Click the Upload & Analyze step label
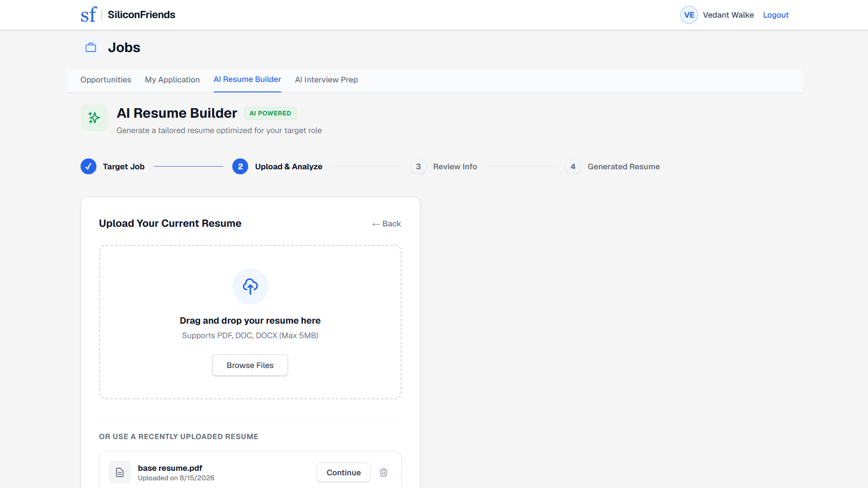The height and width of the screenshot is (488, 868). pos(288,167)
